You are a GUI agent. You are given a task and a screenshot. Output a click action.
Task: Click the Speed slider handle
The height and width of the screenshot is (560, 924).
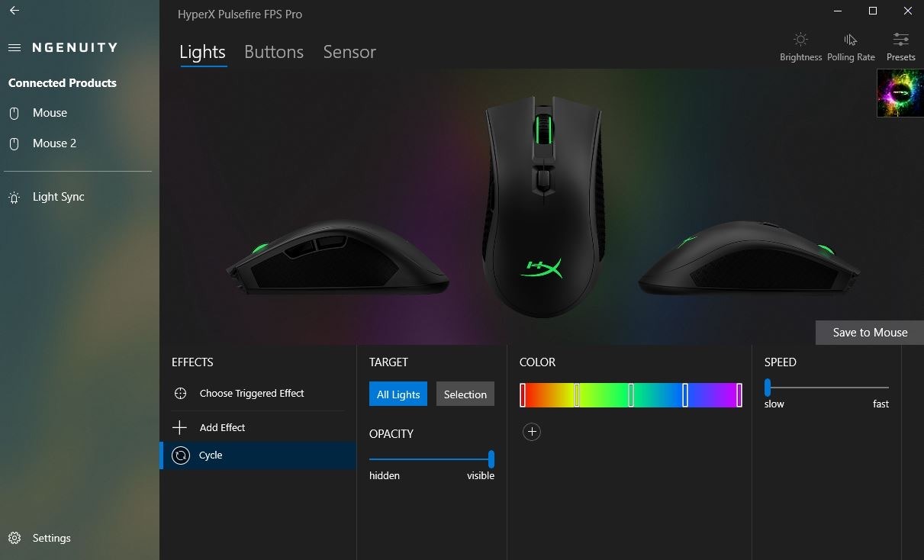point(768,388)
